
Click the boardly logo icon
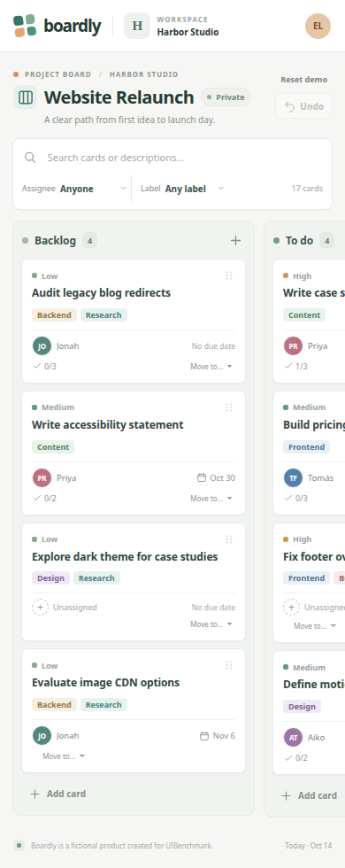[25, 26]
